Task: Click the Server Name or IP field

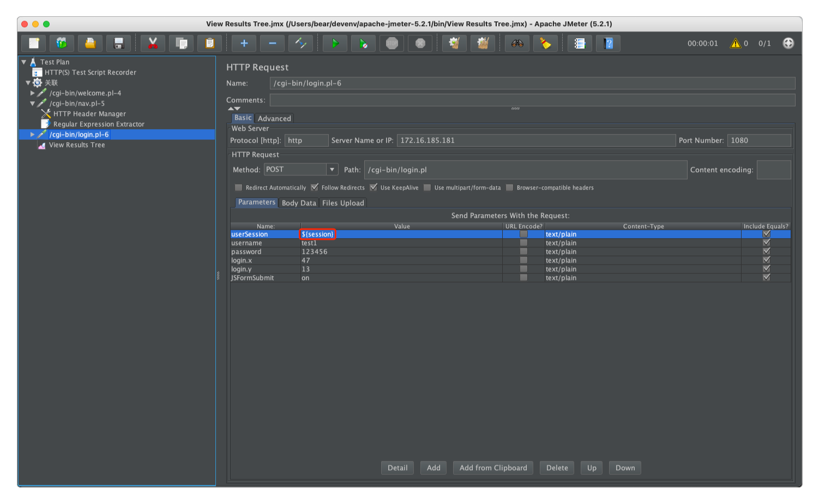Action: click(x=537, y=141)
